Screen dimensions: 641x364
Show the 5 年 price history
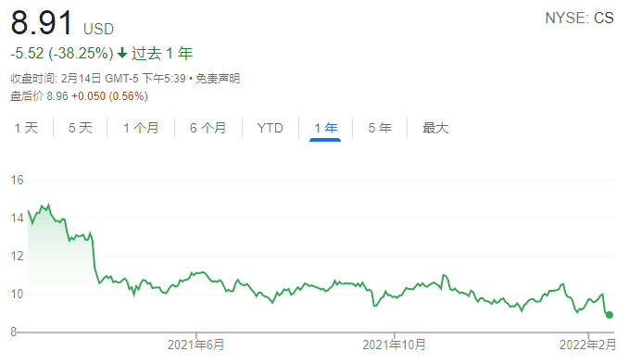[x=380, y=128]
